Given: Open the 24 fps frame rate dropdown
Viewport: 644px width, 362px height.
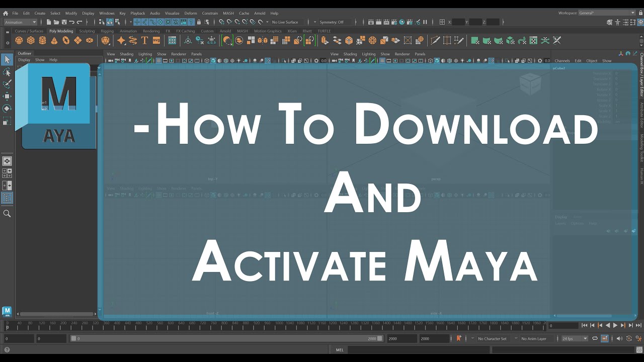Looking at the screenshot, I should click(575, 339).
